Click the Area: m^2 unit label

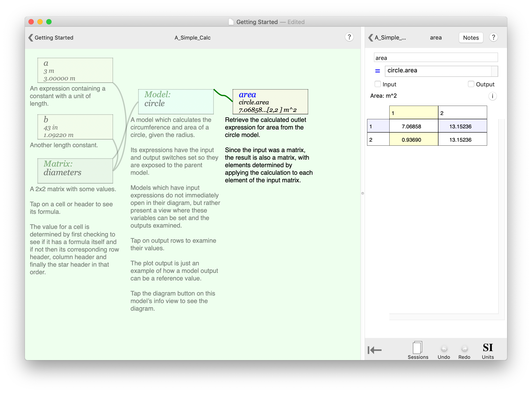point(383,96)
